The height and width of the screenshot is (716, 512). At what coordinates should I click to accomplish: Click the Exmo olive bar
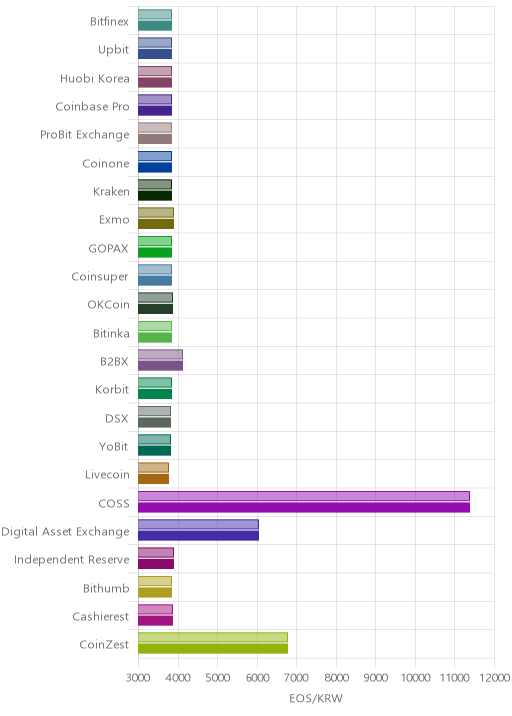click(156, 218)
